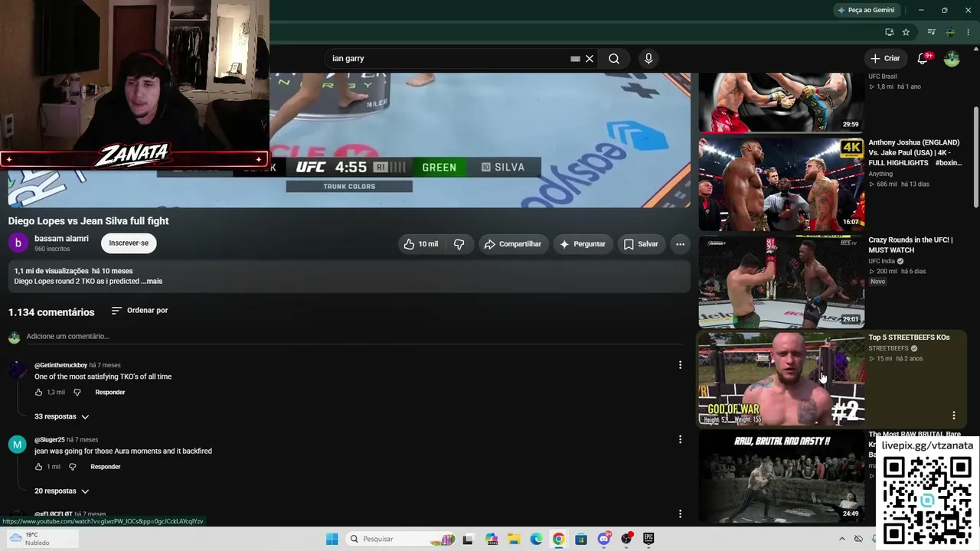Open the Chrome profile avatar
The width and height of the screenshot is (980, 551).
coord(950,32)
